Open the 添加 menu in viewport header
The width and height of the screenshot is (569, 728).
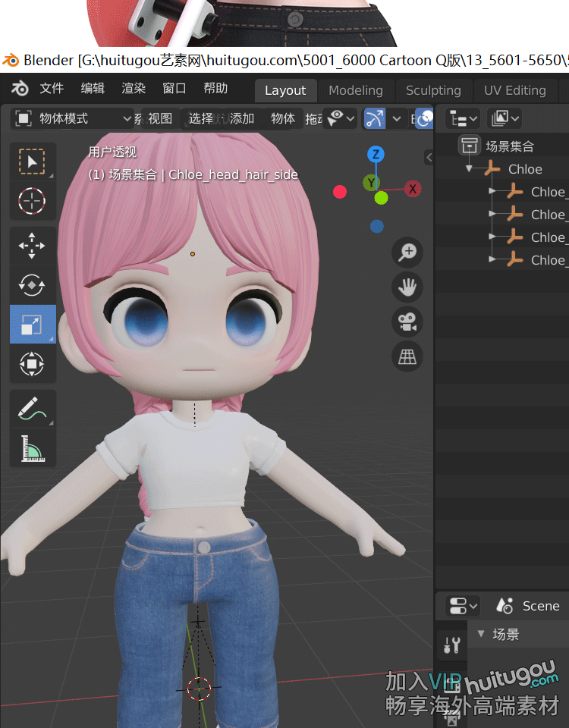[x=242, y=119]
